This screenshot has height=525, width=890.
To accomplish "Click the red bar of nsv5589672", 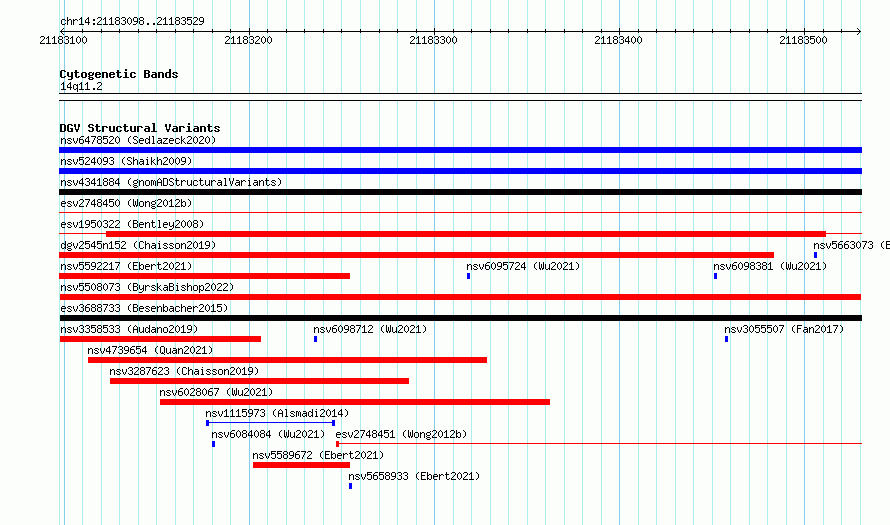I will coord(301,465).
